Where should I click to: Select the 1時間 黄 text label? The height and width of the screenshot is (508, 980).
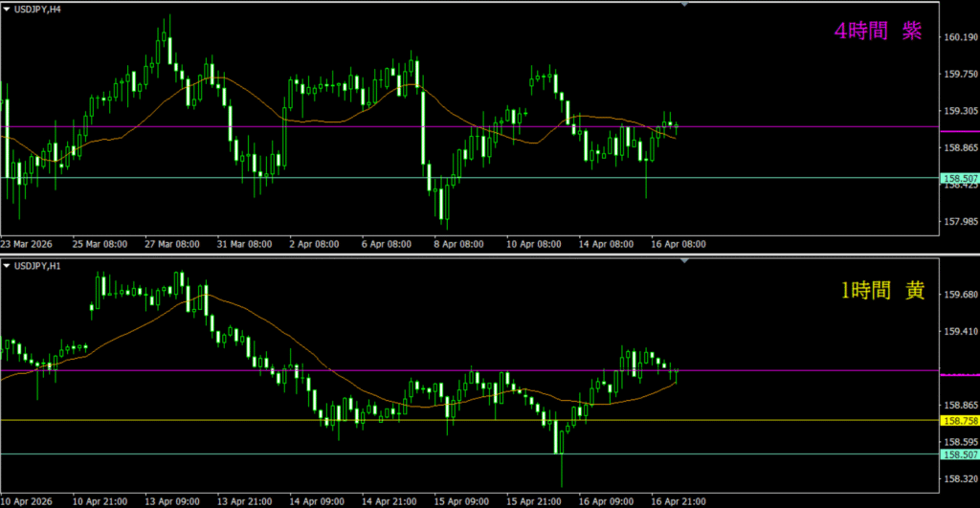(x=881, y=293)
